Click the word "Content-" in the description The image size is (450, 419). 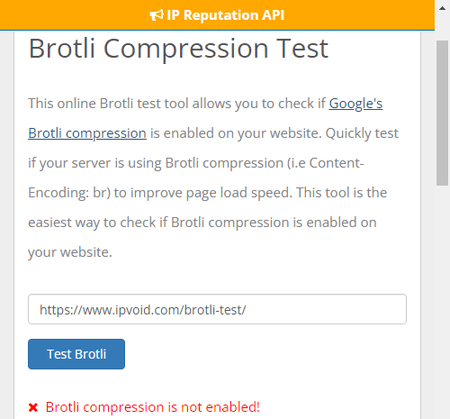click(x=336, y=163)
